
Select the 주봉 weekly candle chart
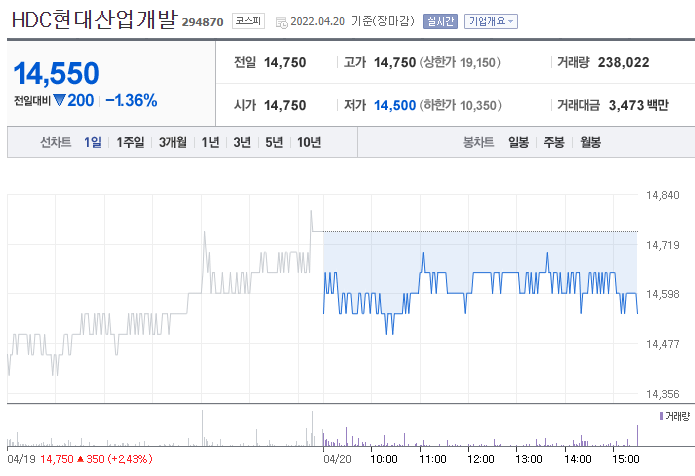click(x=554, y=142)
